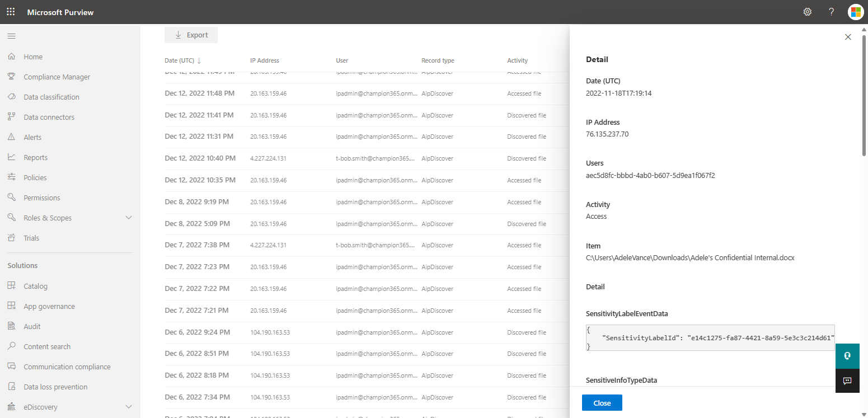This screenshot has width=868, height=418.
Task: Click the Record type column header
Action: [x=438, y=60]
